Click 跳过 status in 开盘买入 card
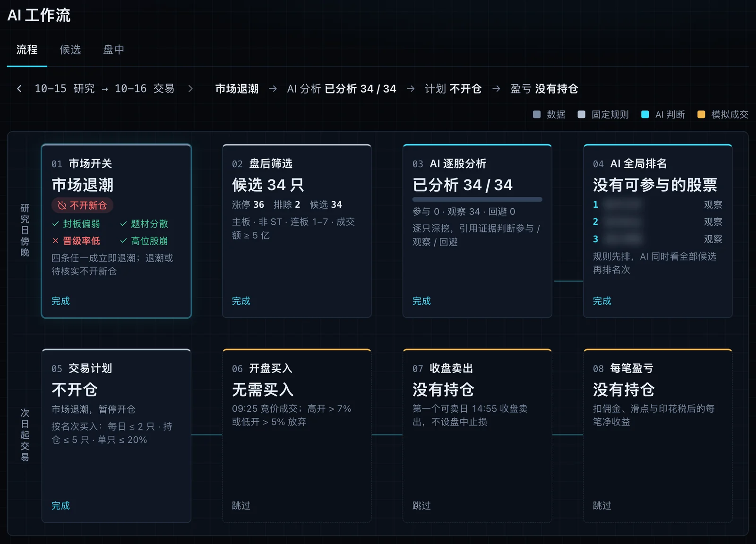 pos(241,506)
